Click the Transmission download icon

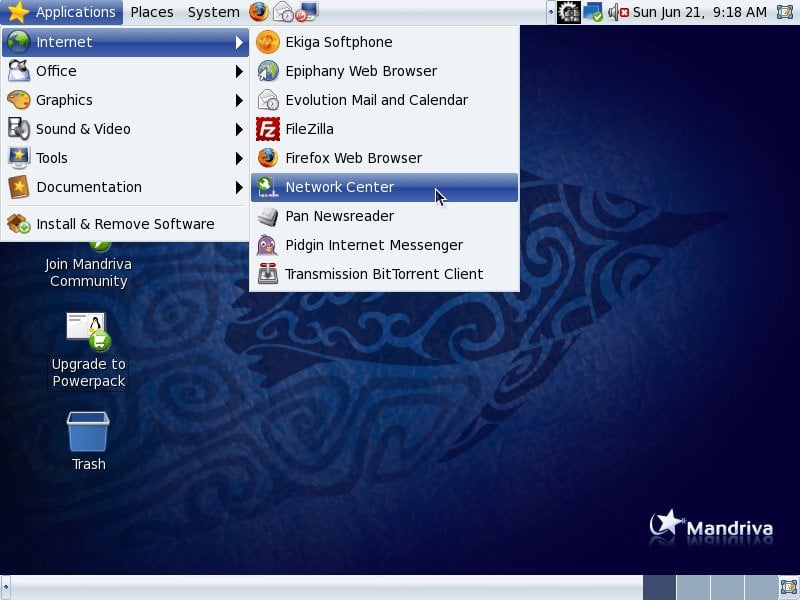coord(268,274)
